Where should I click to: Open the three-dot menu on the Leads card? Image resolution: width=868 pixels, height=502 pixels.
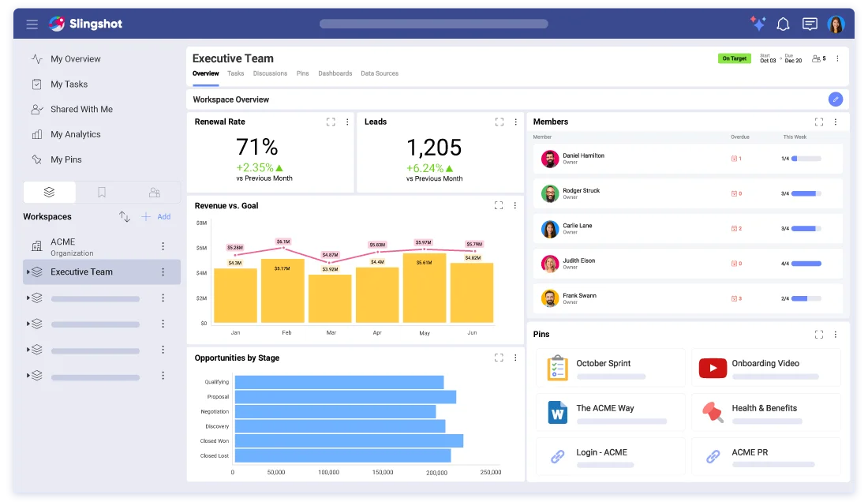[515, 122]
